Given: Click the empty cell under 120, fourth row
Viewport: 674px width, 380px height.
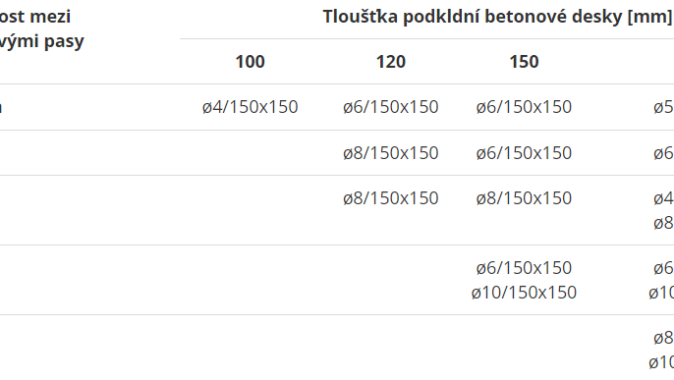Looking at the screenshot, I should (391, 280).
